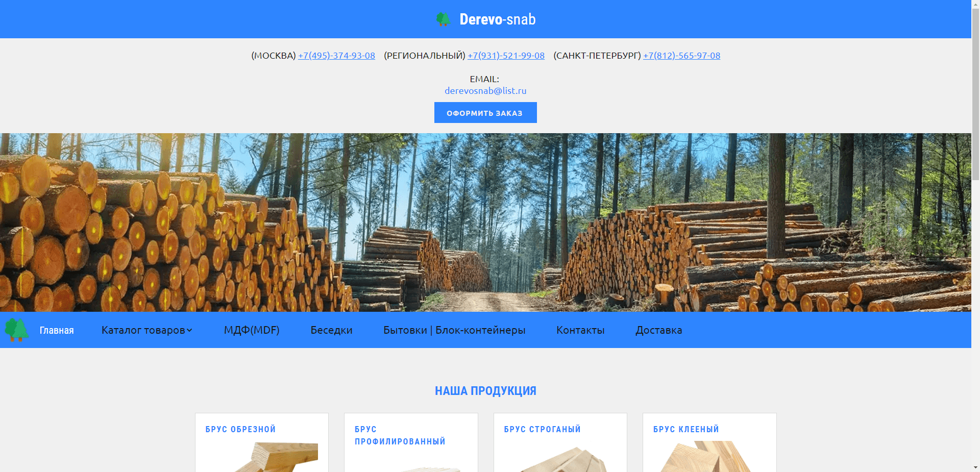980x472 pixels.
Task: Click the regional phone number +7(931)
Action: coord(506,56)
